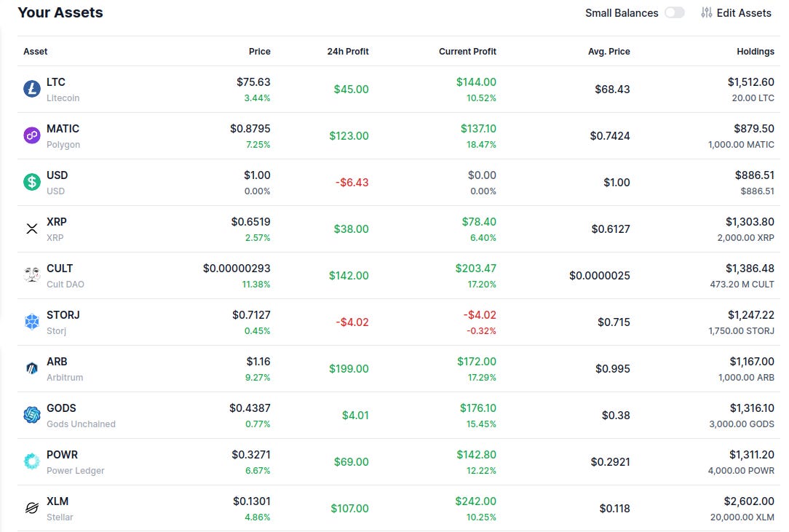Screen dimensions: 789x532
Task: Click the LTC price $75.63
Action: point(253,82)
